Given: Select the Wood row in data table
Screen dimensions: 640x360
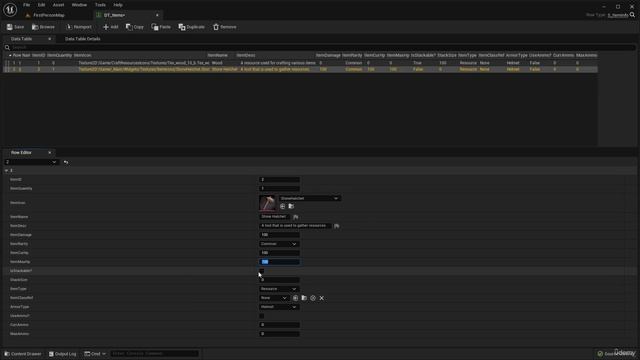Looking at the screenshot, I should [x=300, y=63].
